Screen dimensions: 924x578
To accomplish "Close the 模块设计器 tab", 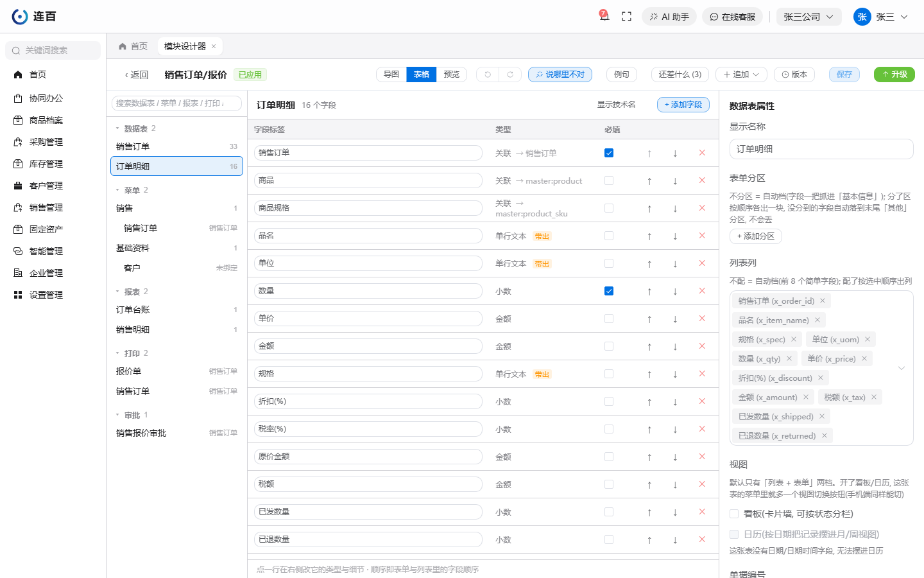I will pyautogui.click(x=214, y=46).
